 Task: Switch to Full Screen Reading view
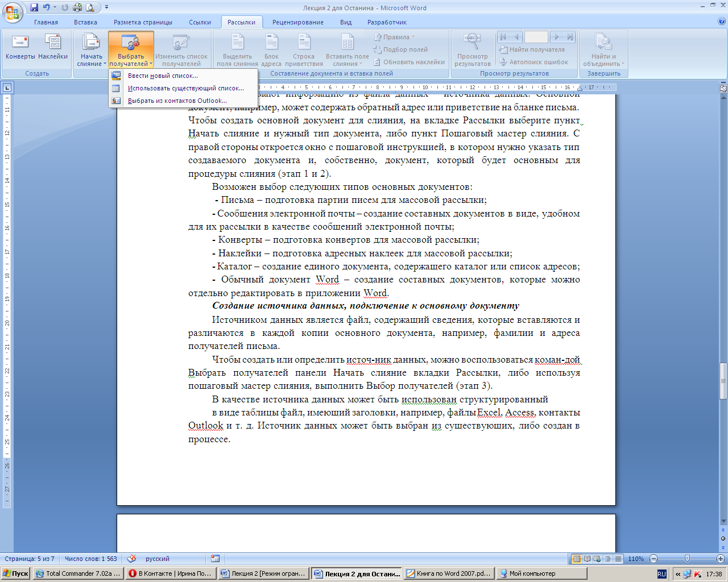(588, 559)
